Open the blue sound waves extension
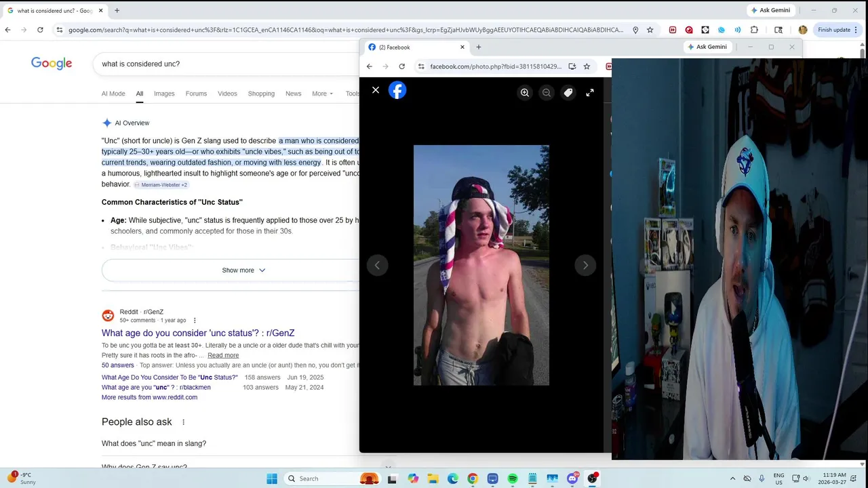 pyautogui.click(x=738, y=30)
